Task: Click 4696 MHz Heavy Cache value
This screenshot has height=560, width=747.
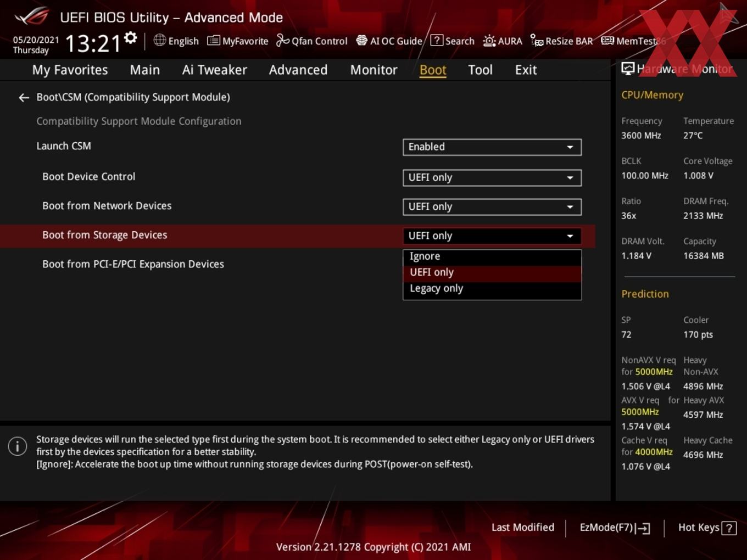Action: click(703, 455)
